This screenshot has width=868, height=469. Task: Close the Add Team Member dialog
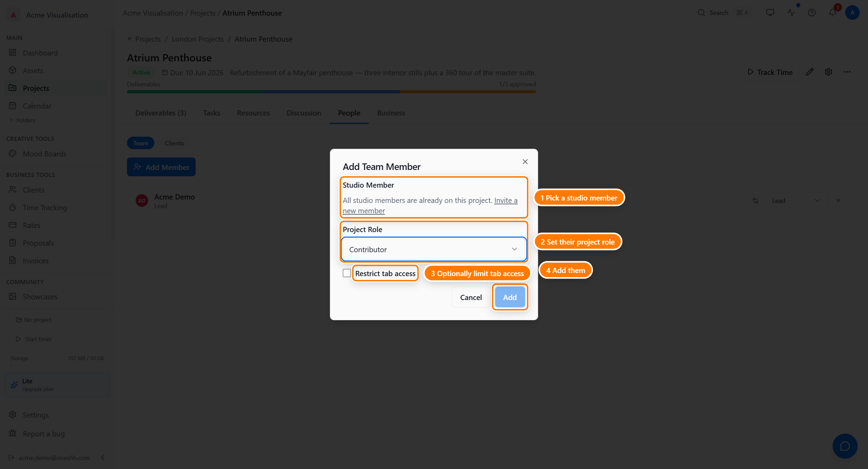525,162
